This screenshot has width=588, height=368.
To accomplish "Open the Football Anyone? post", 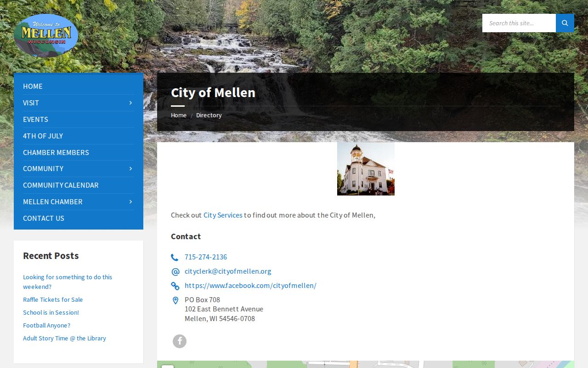I will (x=47, y=325).
